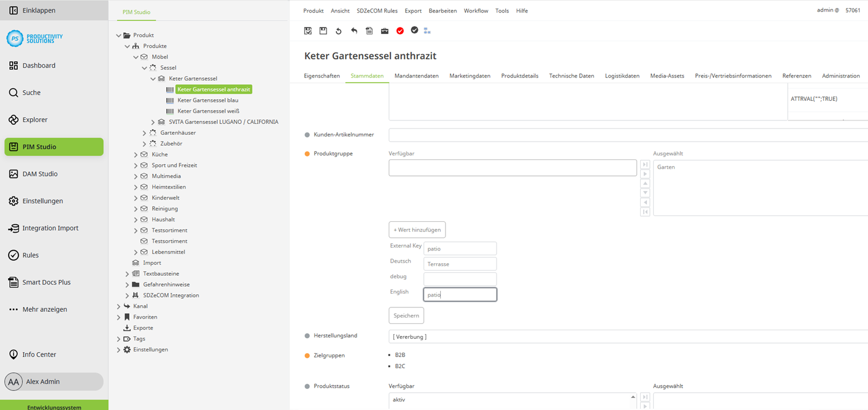868x410 pixels.
Task: Click the floppy disk Save icon
Action: tap(323, 30)
